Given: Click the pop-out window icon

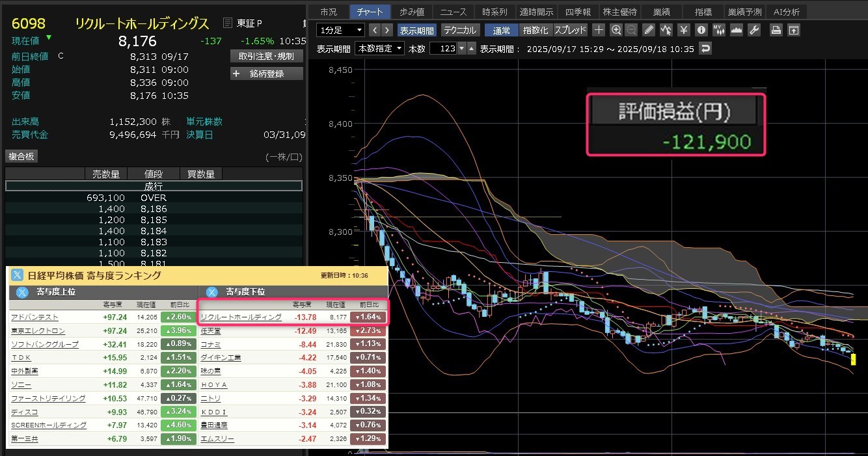Looking at the screenshot, I should 793,30.
